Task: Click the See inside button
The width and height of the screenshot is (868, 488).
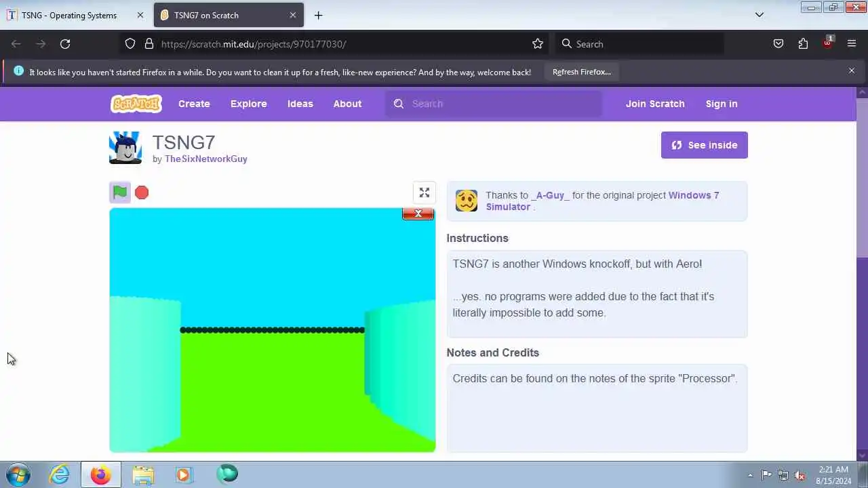Action: (x=705, y=145)
